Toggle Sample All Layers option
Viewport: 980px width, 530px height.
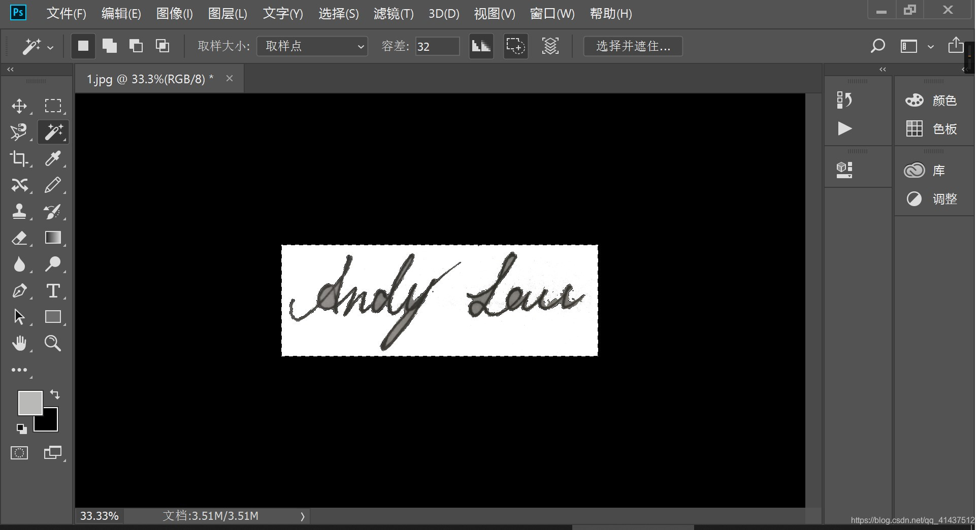tap(550, 46)
